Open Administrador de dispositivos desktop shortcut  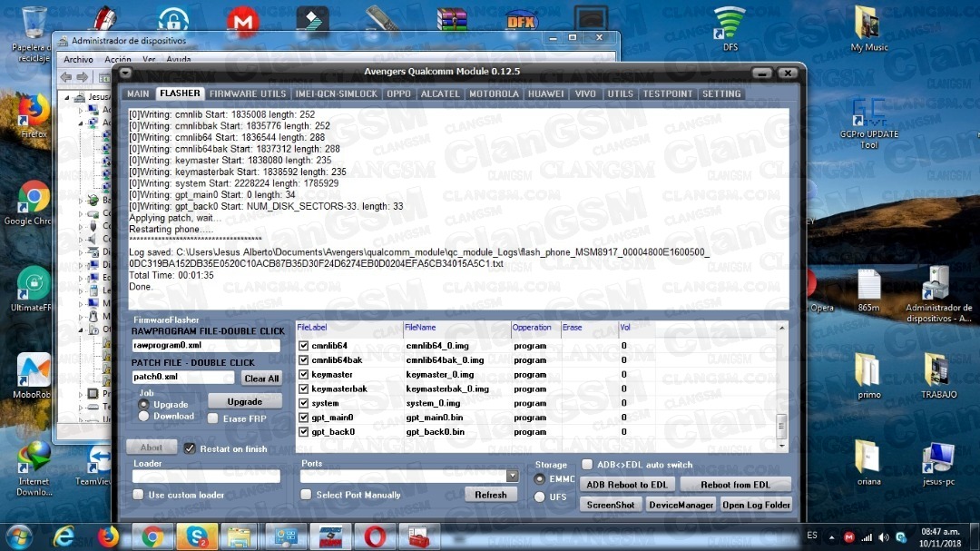point(938,294)
